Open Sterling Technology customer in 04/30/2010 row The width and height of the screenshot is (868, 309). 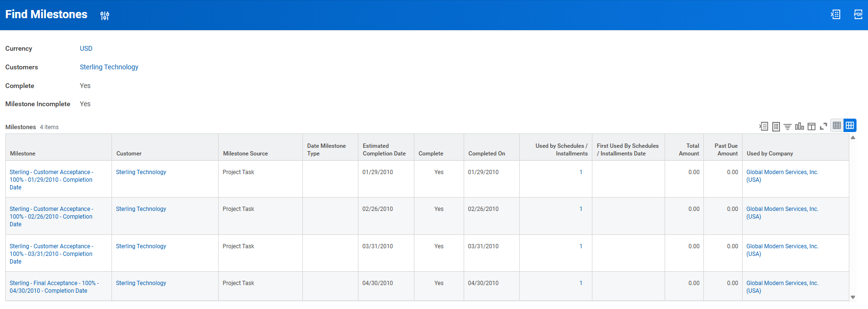pyautogui.click(x=141, y=283)
